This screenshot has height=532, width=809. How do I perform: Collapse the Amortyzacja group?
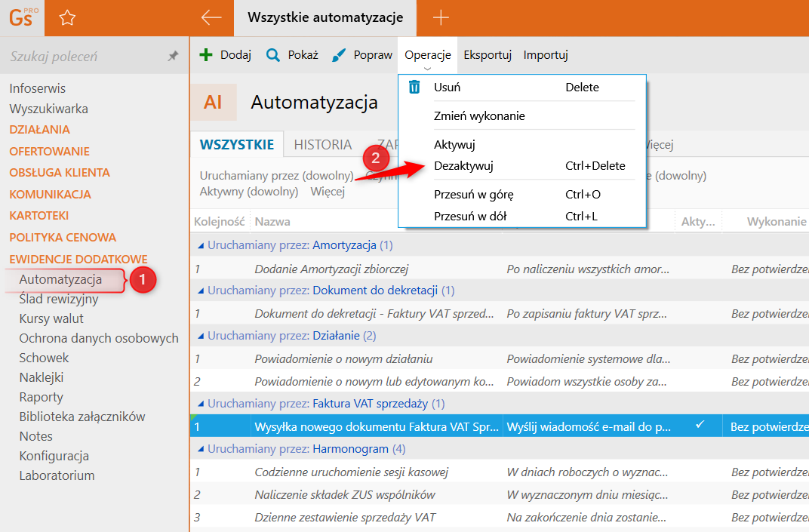(201, 245)
